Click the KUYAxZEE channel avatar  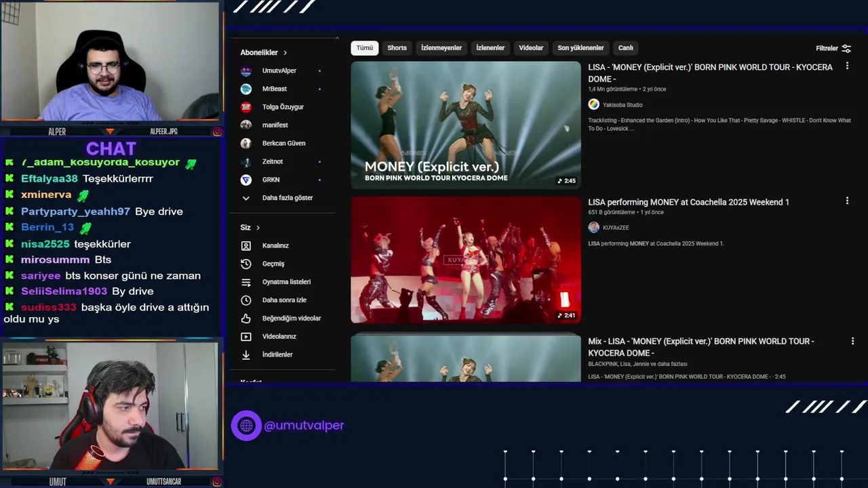tap(593, 228)
